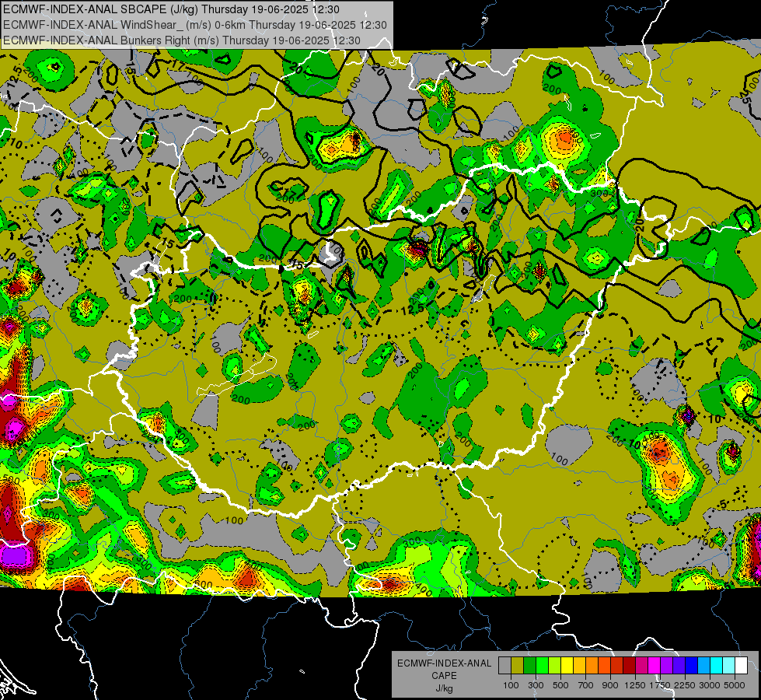Click the legend value 900

click(610, 685)
